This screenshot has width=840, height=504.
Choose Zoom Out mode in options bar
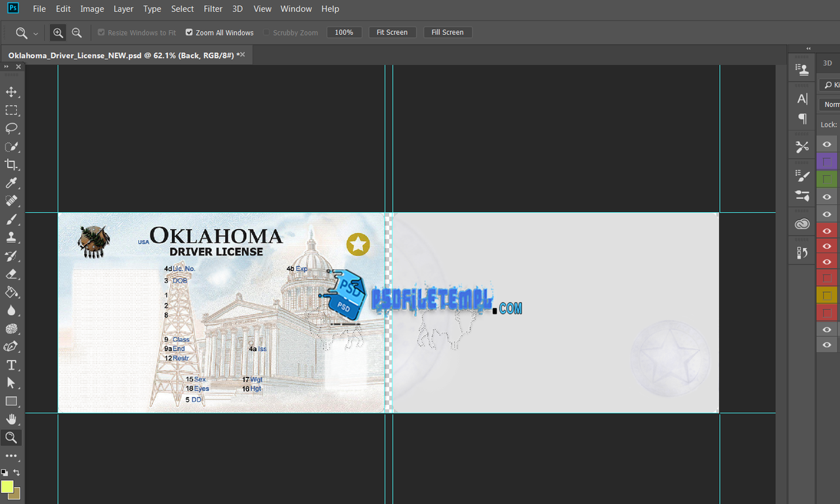[77, 32]
